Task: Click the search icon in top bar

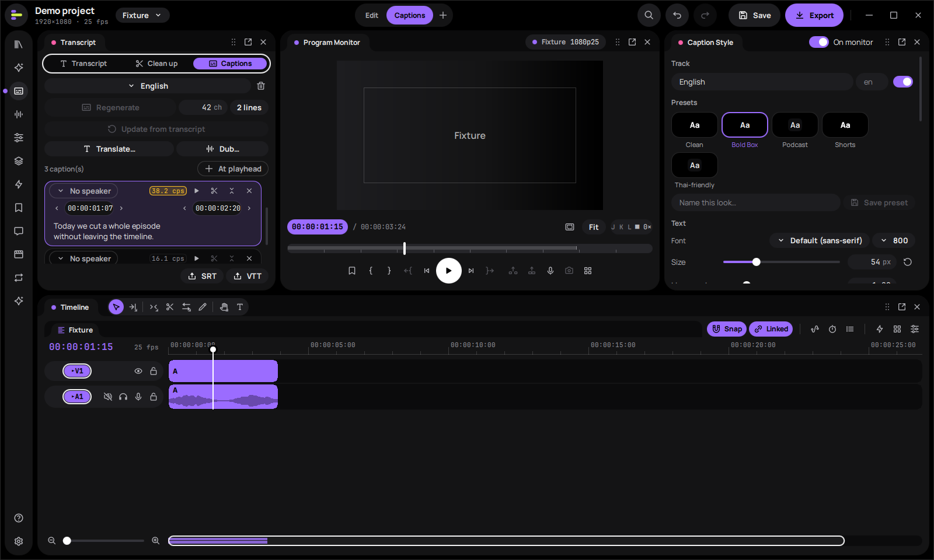Action: (649, 15)
